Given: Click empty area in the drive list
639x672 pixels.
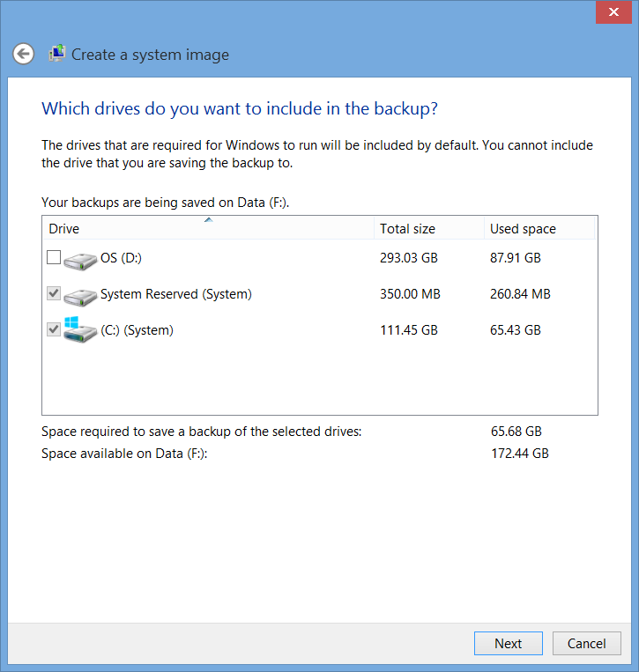Looking at the screenshot, I should [x=317, y=379].
